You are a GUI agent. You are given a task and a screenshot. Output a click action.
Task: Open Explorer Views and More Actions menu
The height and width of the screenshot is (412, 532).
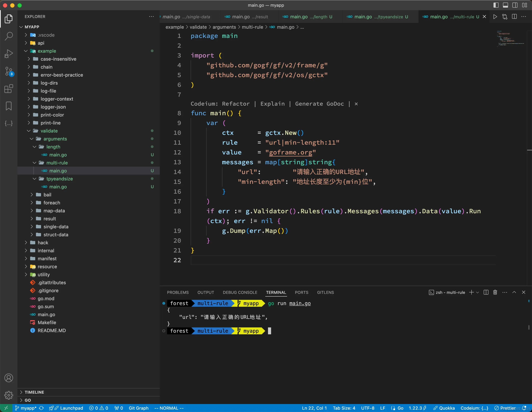click(151, 17)
